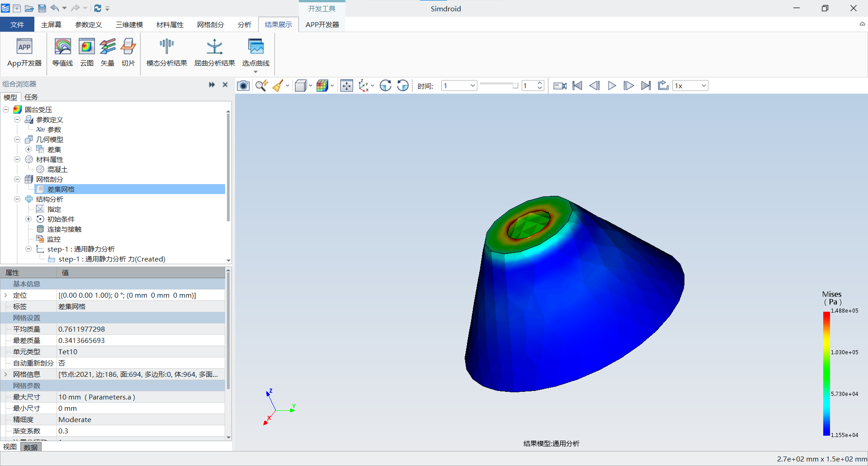
Task: Increase the frame number stepper
Action: (540, 83)
